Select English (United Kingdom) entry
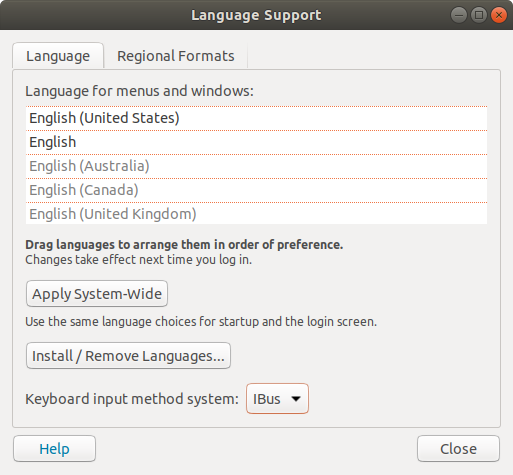This screenshot has height=475, width=513. coord(256,214)
